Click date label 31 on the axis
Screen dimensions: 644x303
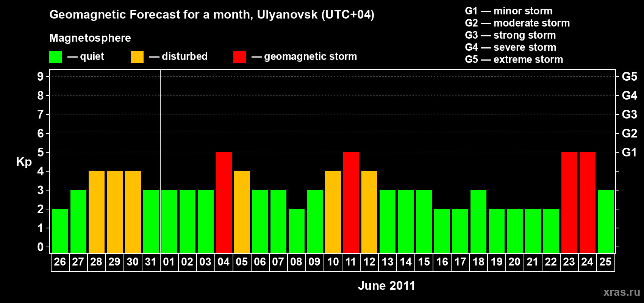[x=151, y=262]
